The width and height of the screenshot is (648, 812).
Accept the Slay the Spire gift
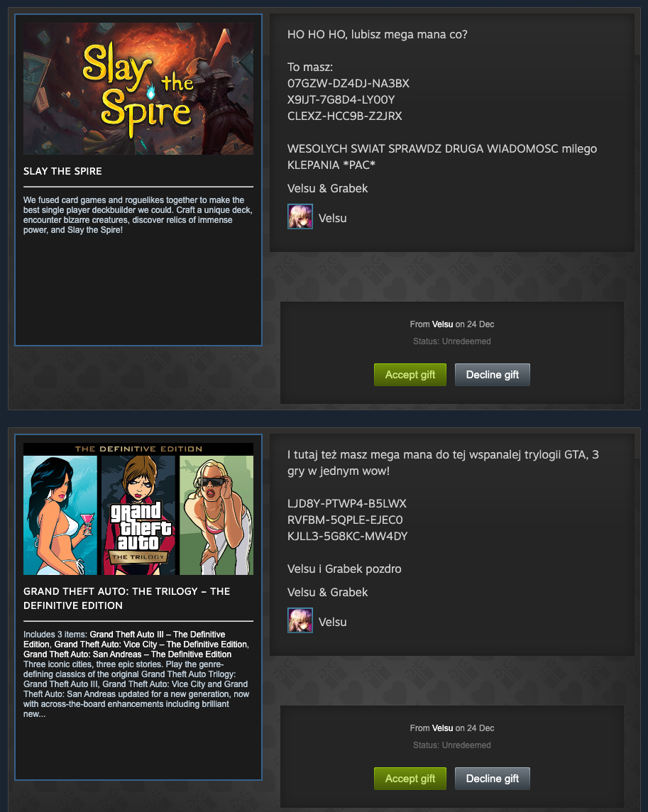click(410, 374)
